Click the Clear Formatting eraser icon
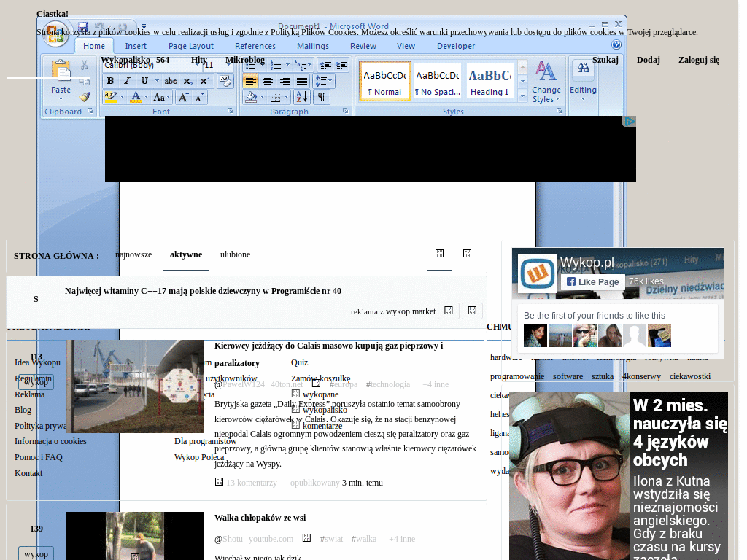This screenshot has height=560, width=747. (225, 81)
